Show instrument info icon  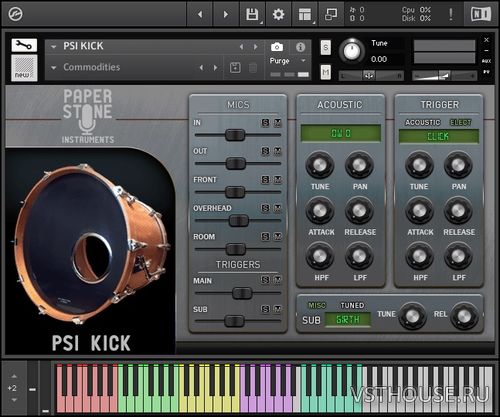[300, 47]
